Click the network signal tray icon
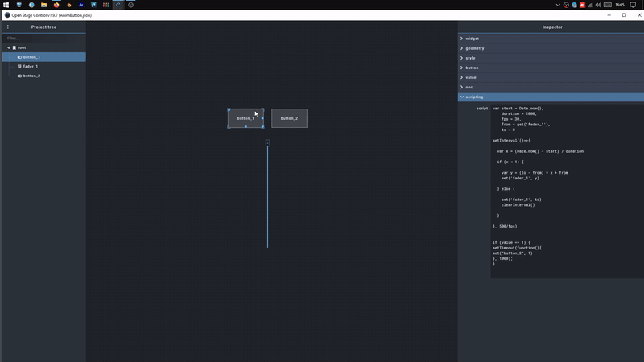This screenshot has height=362, width=644. tap(591, 5)
